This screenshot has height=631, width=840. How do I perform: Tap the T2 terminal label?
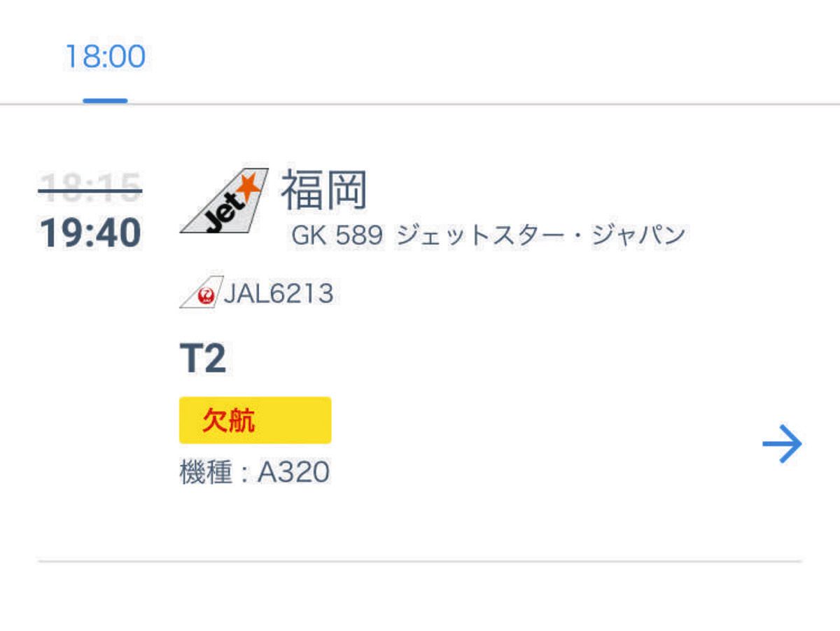(203, 359)
